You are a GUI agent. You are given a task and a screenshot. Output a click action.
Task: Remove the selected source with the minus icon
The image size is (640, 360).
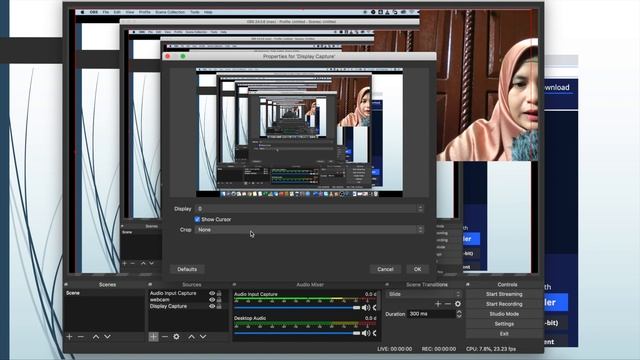tap(164, 337)
